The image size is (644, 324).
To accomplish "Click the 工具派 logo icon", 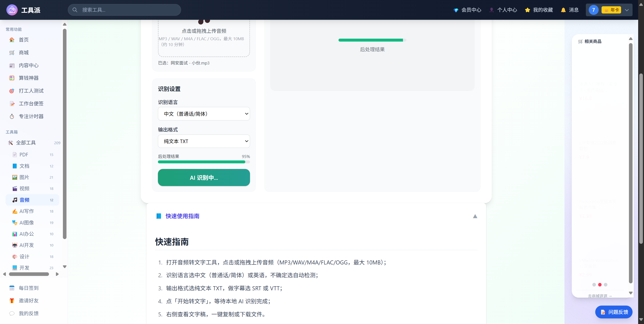I will pos(12,10).
